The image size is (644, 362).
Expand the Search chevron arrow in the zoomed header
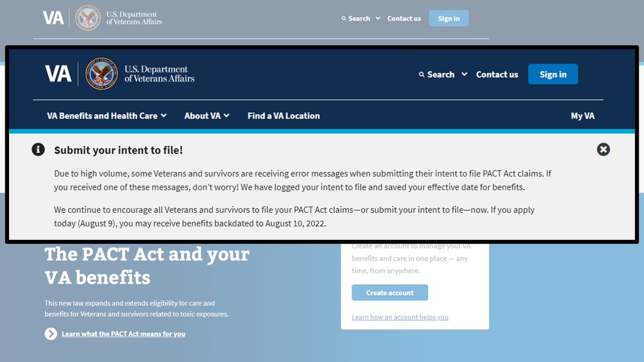pos(464,75)
